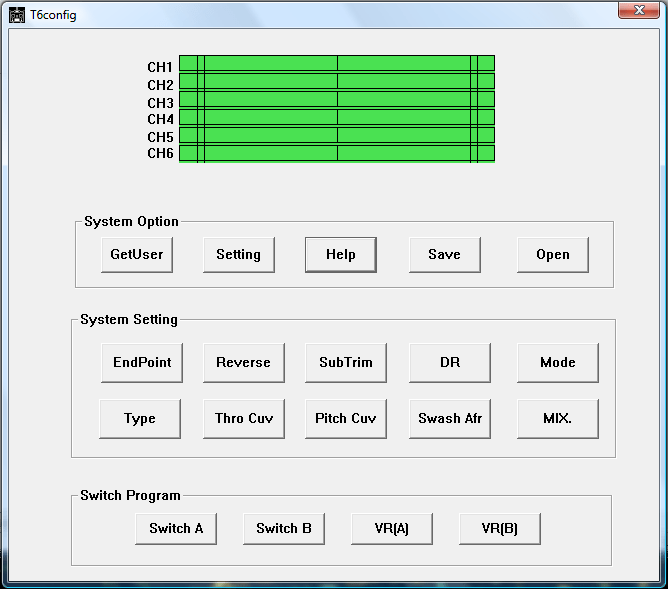Open Pitch Cuv settings

(346, 419)
